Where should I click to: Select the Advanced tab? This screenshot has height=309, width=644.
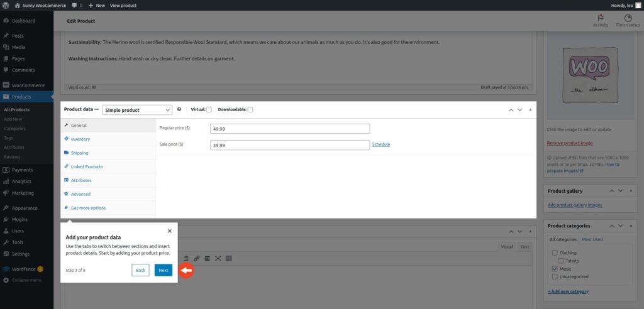pyautogui.click(x=108, y=194)
